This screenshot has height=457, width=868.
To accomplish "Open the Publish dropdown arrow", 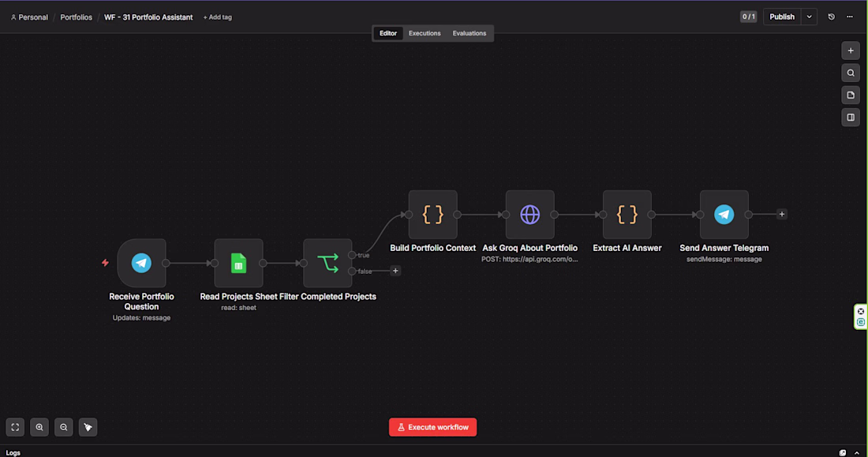I will tap(809, 17).
